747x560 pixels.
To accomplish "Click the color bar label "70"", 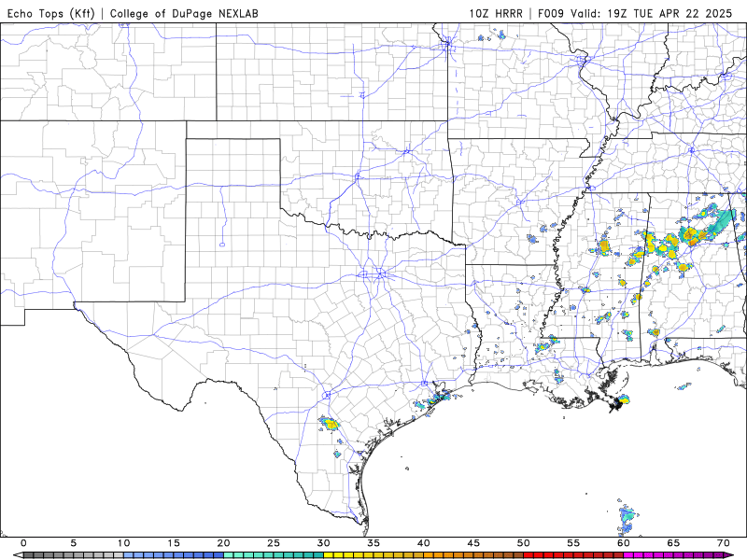I will [724, 543].
